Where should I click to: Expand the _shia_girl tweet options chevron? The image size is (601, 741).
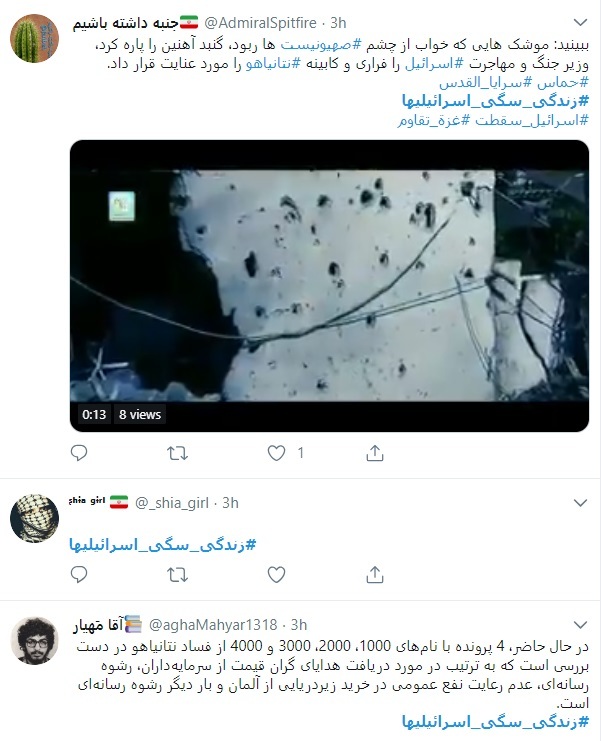(x=580, y=502)
